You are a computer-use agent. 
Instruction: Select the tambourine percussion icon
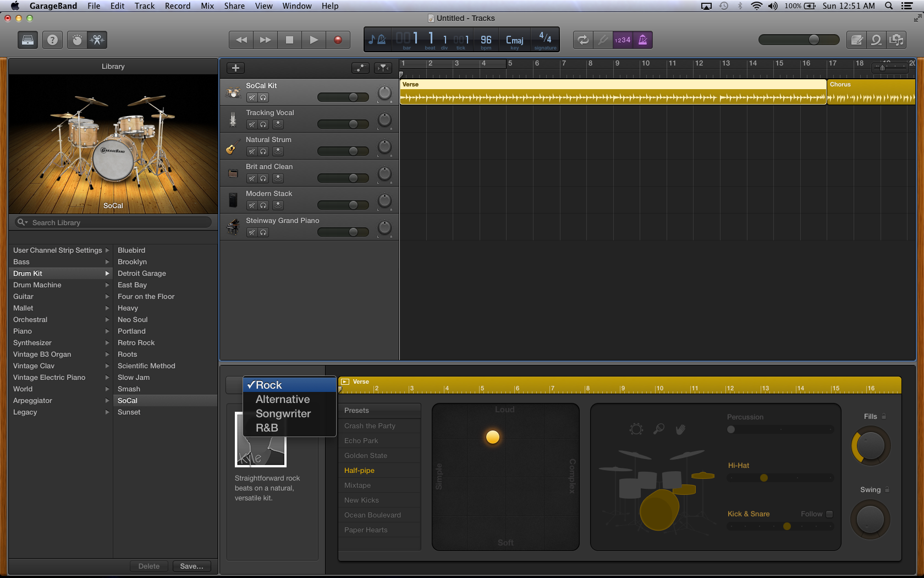click(636, 429)
